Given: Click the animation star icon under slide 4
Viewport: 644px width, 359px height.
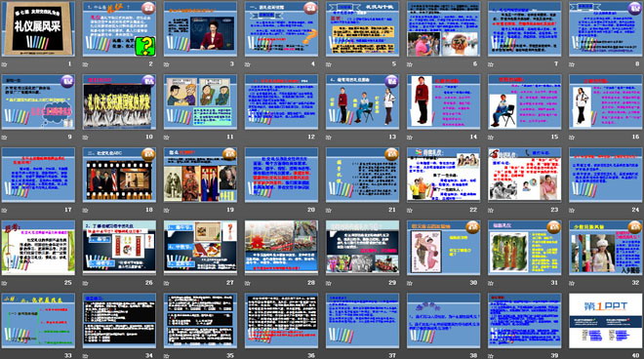Looking at the screenshot, I should coord(248,64).
